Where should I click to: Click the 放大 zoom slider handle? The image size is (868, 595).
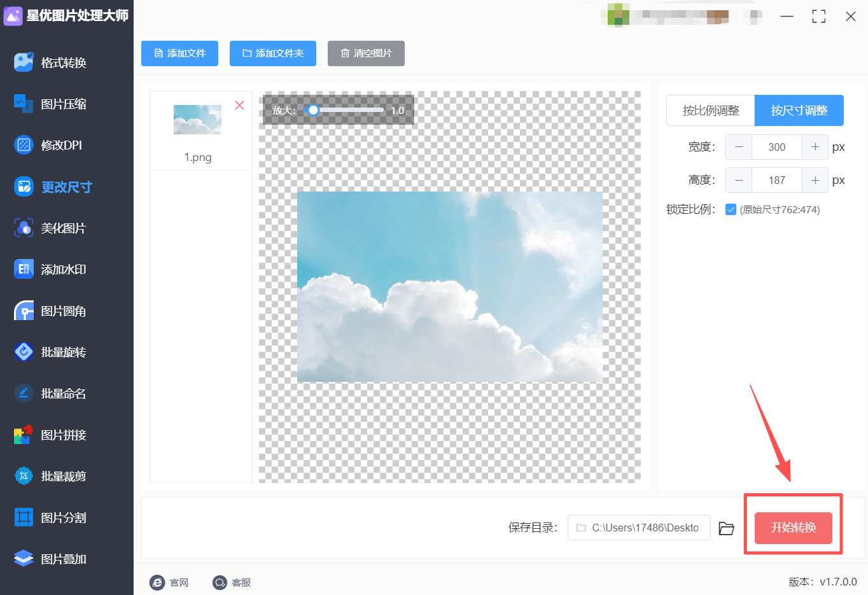[313, 110]
